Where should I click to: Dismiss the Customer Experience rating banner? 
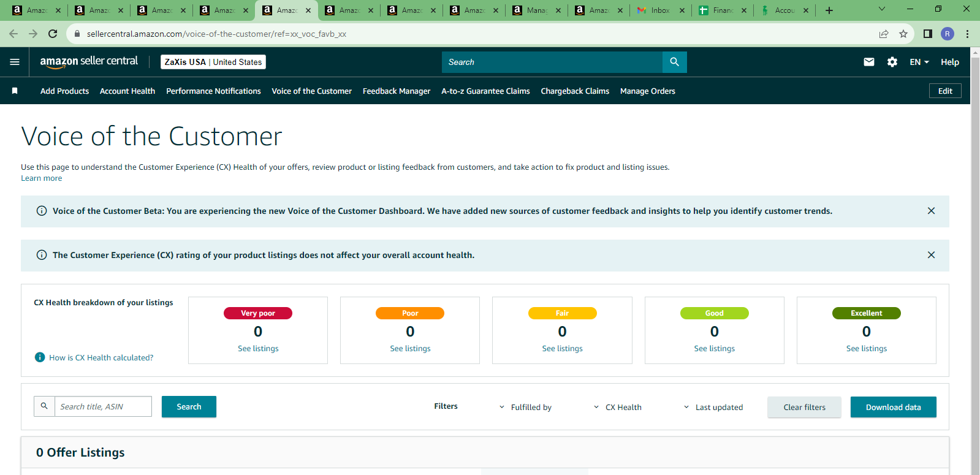pos(931,255)
